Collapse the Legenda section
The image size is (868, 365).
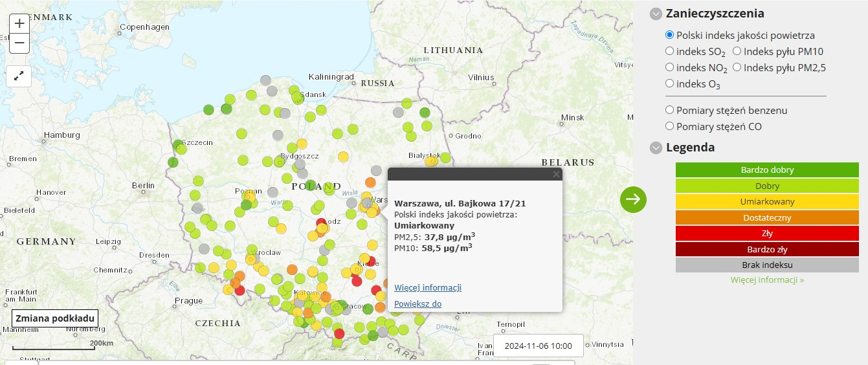pyautogui.click(x=656, y=148)
